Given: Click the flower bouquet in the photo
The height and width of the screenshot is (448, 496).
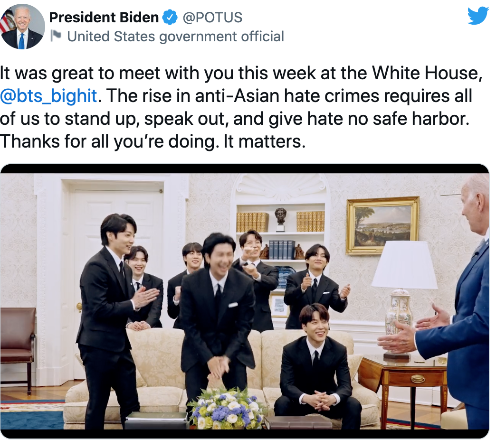Looking at the screenshot, I should point(226,409).
